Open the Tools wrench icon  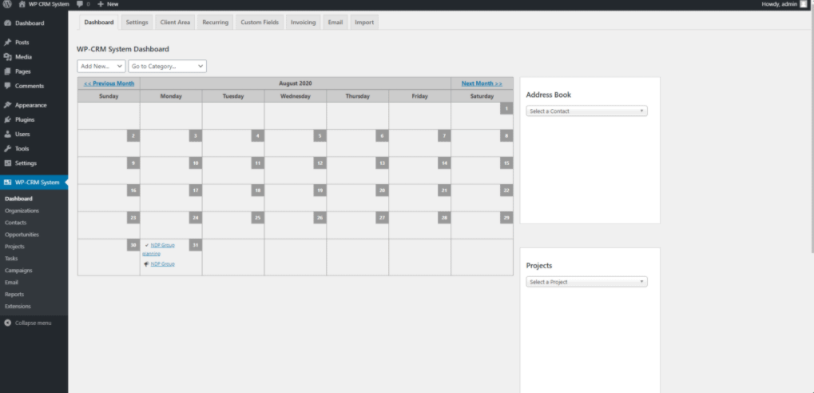pos(7,149)
